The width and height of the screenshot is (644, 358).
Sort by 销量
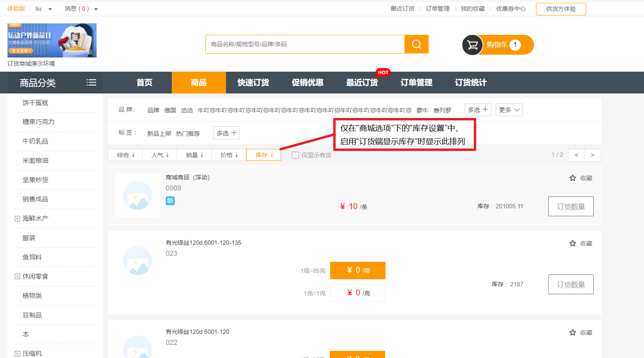coord(194,155)
